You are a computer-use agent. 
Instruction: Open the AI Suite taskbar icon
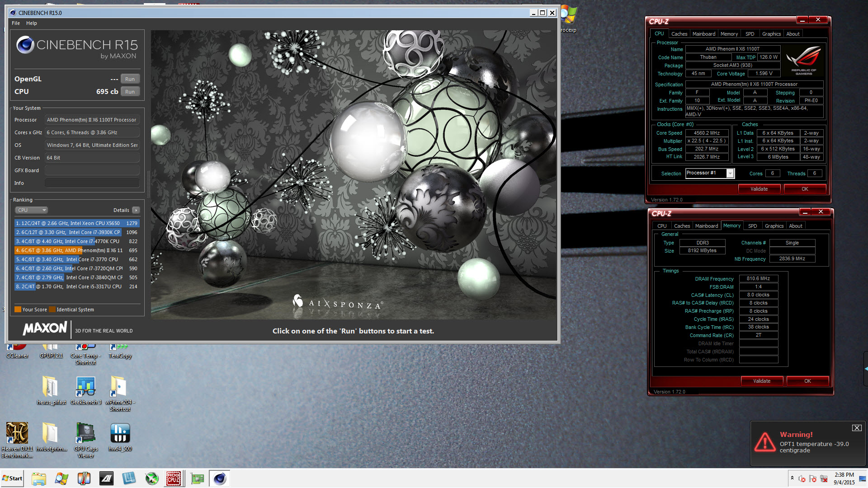click(x=107, y=479)
